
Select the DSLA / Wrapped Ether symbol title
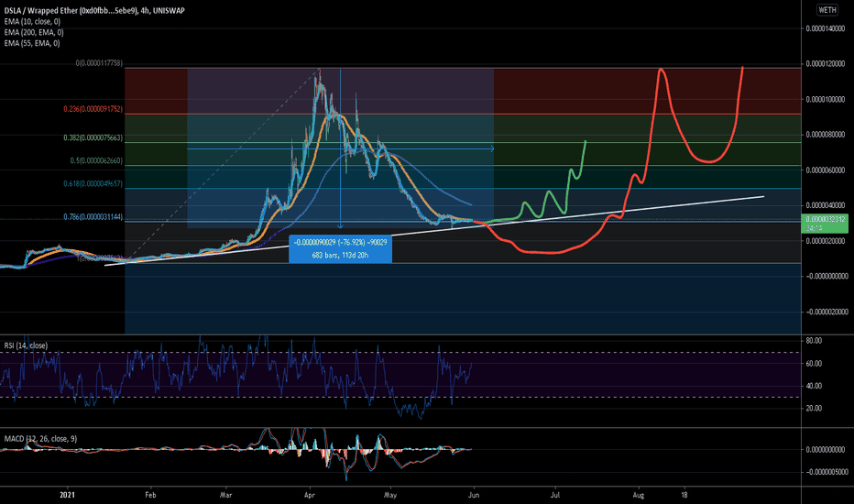pos(94,10)
